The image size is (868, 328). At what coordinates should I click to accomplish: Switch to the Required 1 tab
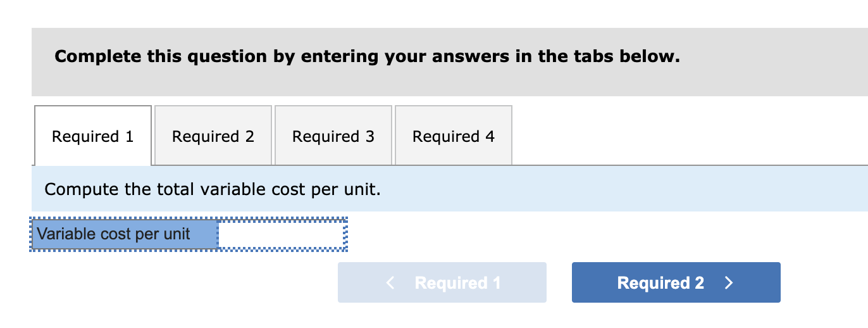[92, 136]
